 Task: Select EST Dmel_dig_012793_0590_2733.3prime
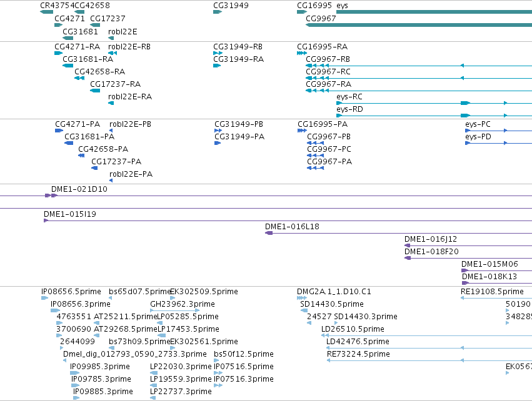(x=135, y=355)
